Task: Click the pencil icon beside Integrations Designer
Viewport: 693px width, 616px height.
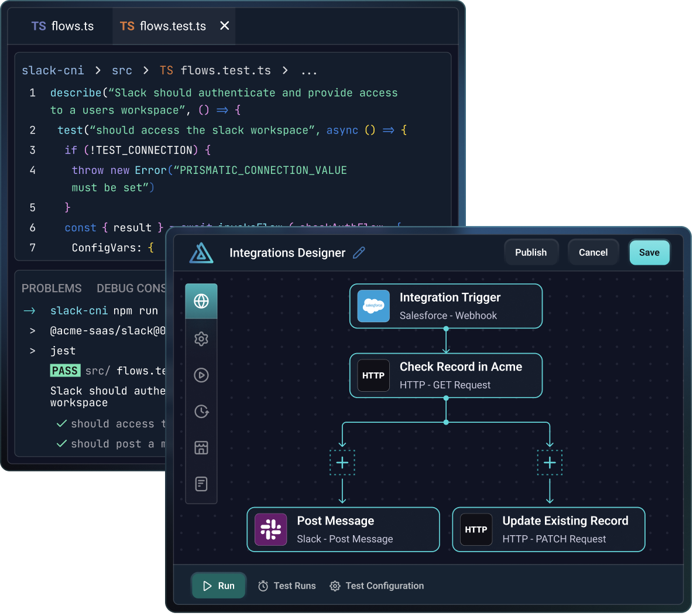Action: (359, 252)
